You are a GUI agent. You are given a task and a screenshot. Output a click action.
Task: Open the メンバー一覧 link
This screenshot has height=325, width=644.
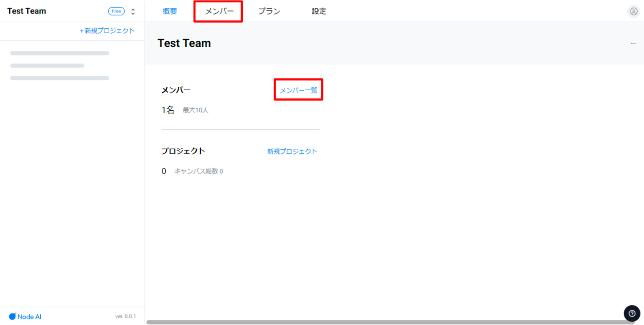pyautogui.click(x=299, y=90)
